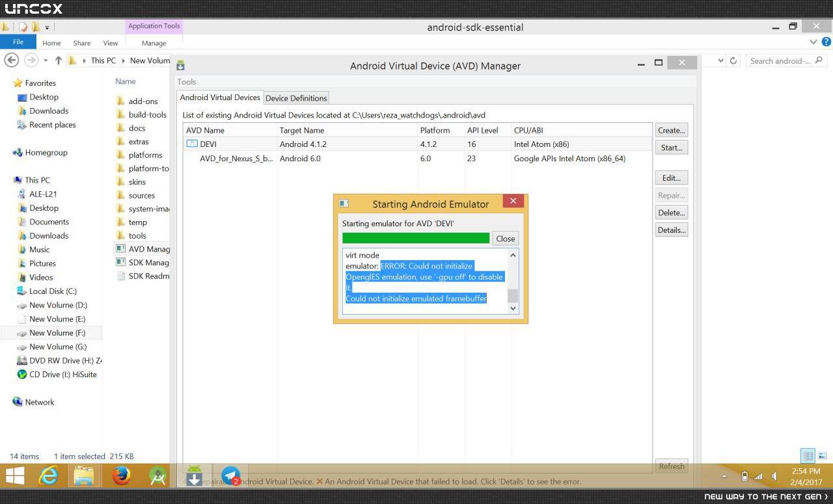Open the Manage ribbon tab
833x504 pixels.
tap(154, 43)
